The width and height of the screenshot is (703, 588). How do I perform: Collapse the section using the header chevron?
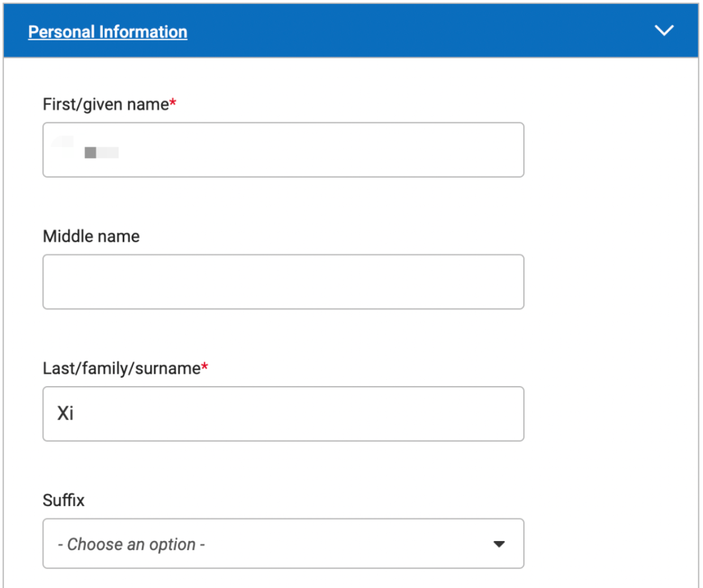pos(664,31)
